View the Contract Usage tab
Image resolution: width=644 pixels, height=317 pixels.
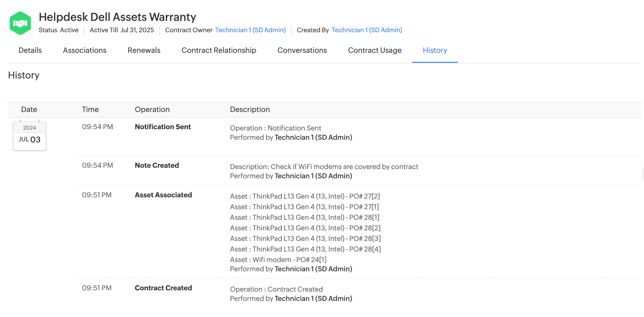click(x=375, y=50)
